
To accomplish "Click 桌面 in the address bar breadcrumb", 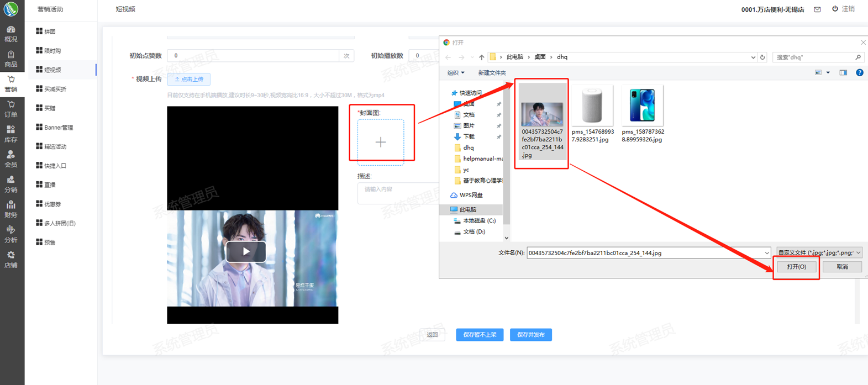I will click(540, 57).
